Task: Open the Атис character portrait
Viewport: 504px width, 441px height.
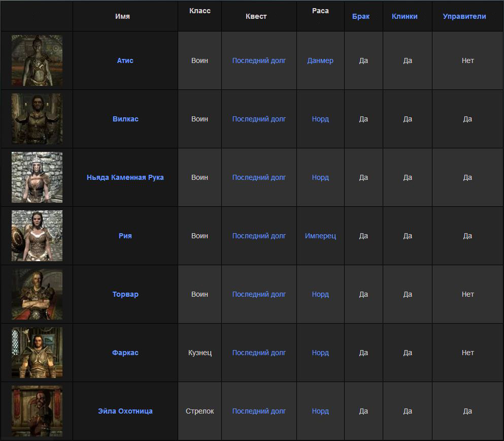Action: (37, 60)
